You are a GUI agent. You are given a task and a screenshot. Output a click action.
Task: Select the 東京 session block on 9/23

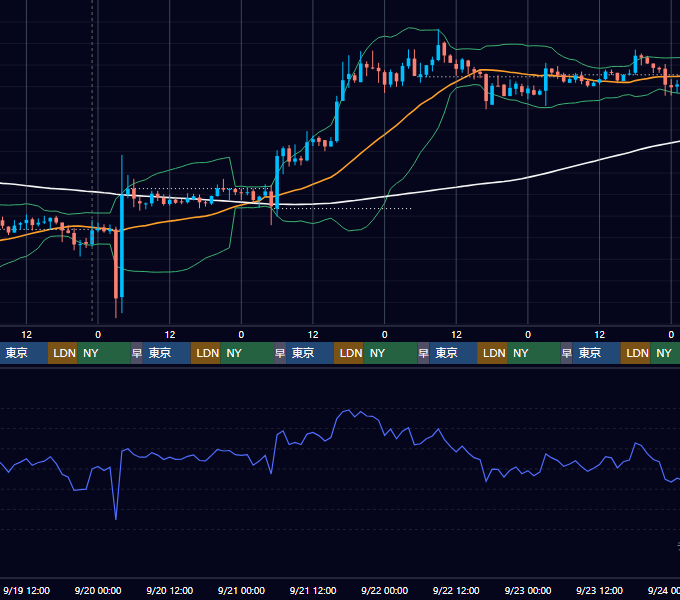coord(596,353)
